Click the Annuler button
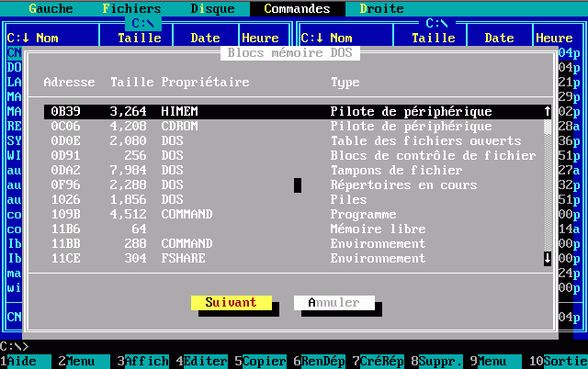Screen dimensions: 588x369 click(x=334, y=302)
